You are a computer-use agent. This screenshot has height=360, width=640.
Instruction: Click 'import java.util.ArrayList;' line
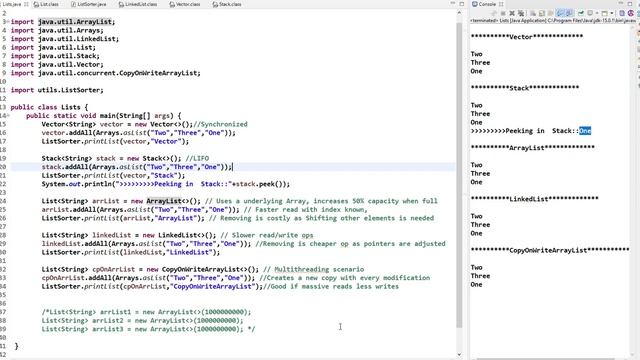click(x=63, y=22)
